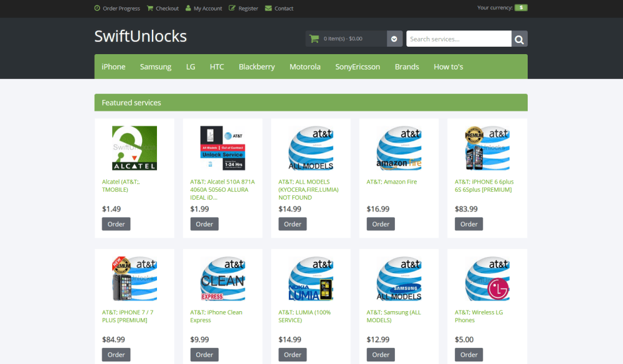
Task: Open the Order Progress link
Action: click(121, 8)
